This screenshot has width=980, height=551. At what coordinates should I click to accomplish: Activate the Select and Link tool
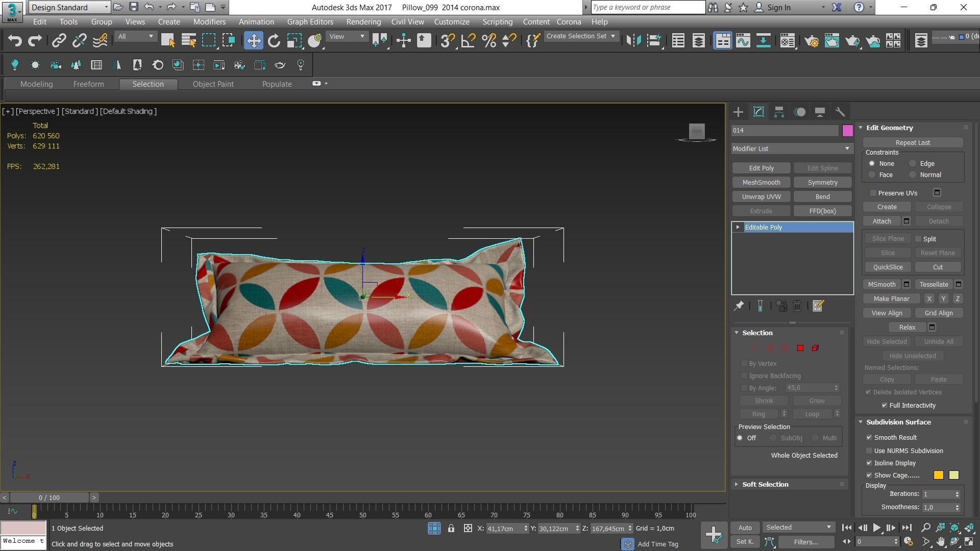(59, 41)
